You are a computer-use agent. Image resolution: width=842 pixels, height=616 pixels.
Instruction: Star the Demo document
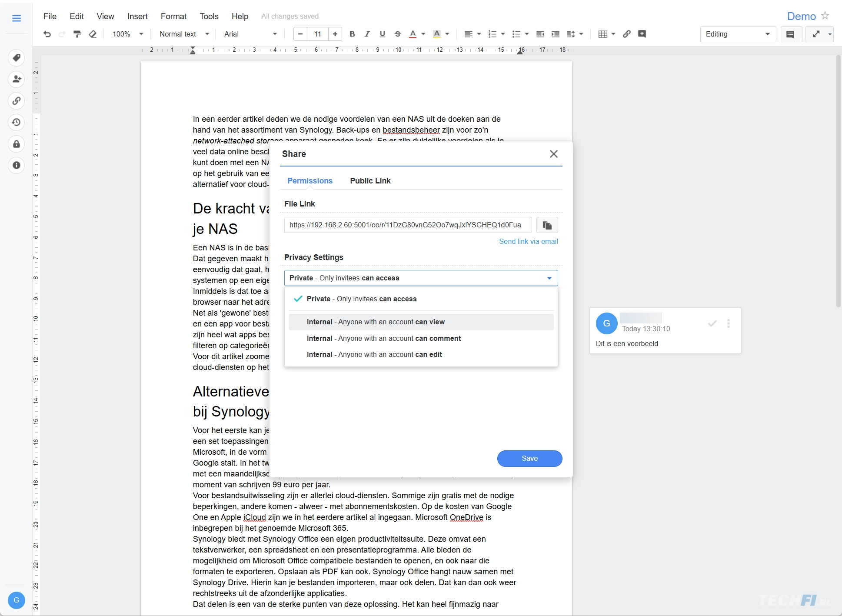[825, 16]
